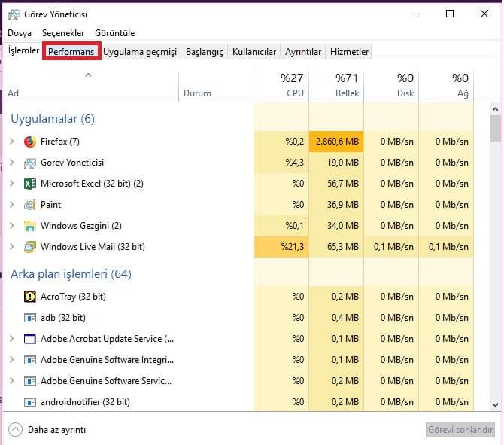The width and height of the screenshot is (504, 445).
Task: Open the Görüntüle menu
Action: point(115,33)
